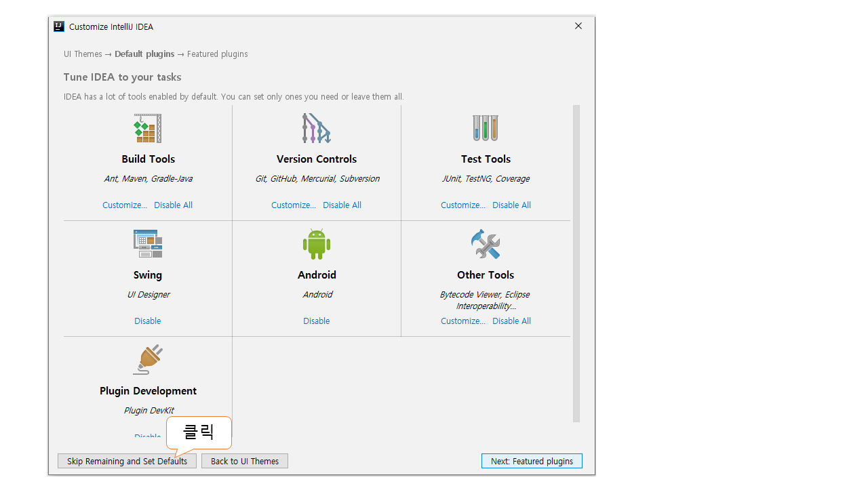
Task: Click the Build Tools crane icon
Action: point(148,128)
